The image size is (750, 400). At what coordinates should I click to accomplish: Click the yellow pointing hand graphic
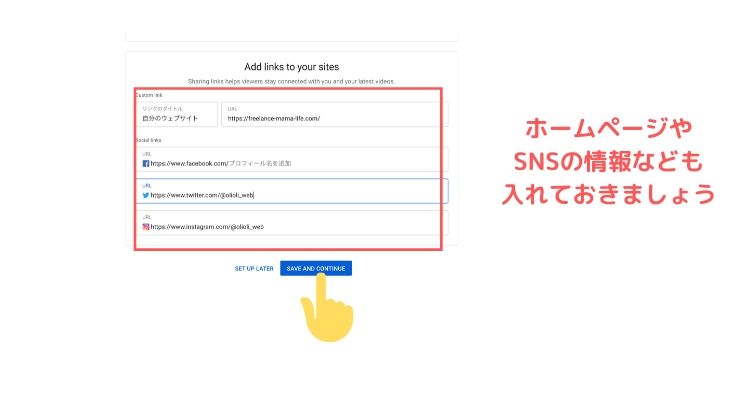[x=326, y=309]
